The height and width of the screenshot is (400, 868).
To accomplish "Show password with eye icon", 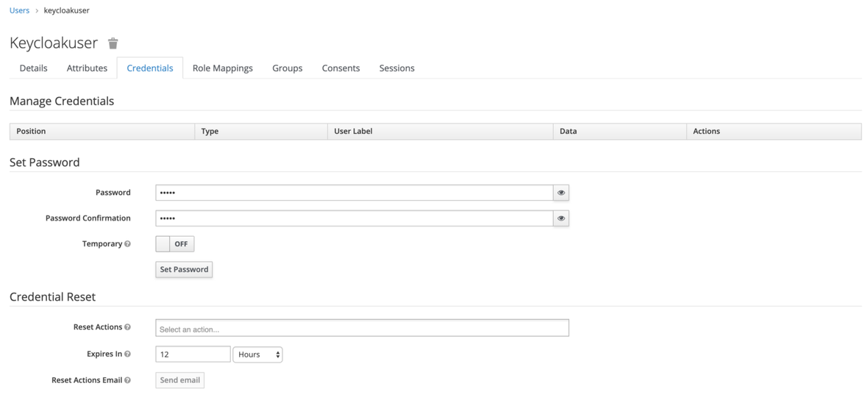I will click(x=561, y=193).
